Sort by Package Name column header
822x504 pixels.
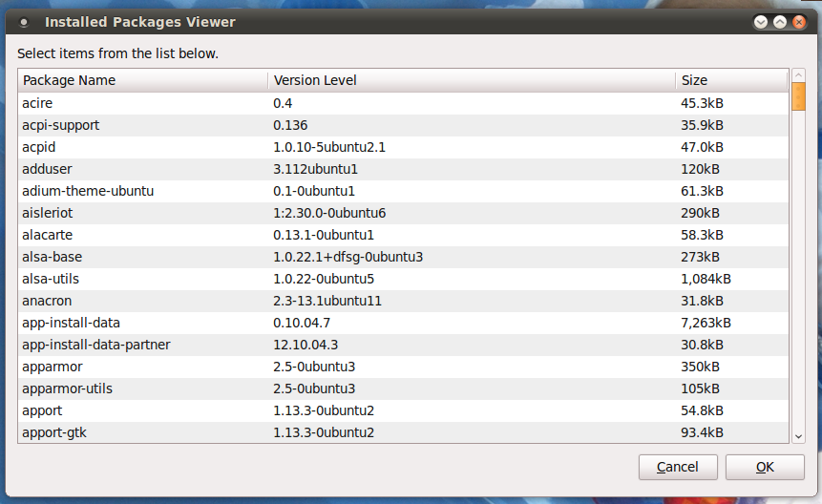click(143, 80)
